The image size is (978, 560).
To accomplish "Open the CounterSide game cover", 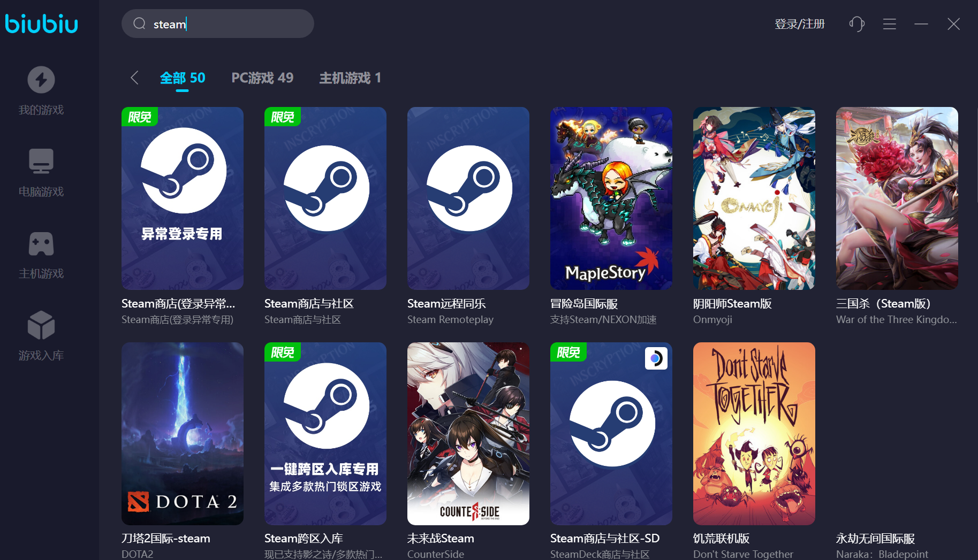I will pyautogui.click(x=468, y=434).
